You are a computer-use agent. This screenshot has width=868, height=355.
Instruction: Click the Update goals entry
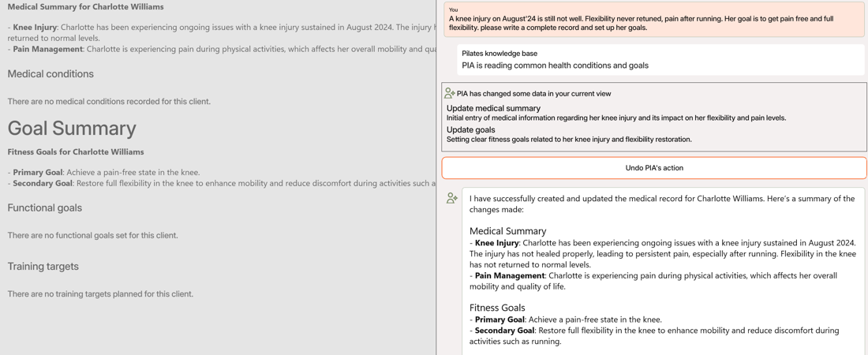(569, 135)
